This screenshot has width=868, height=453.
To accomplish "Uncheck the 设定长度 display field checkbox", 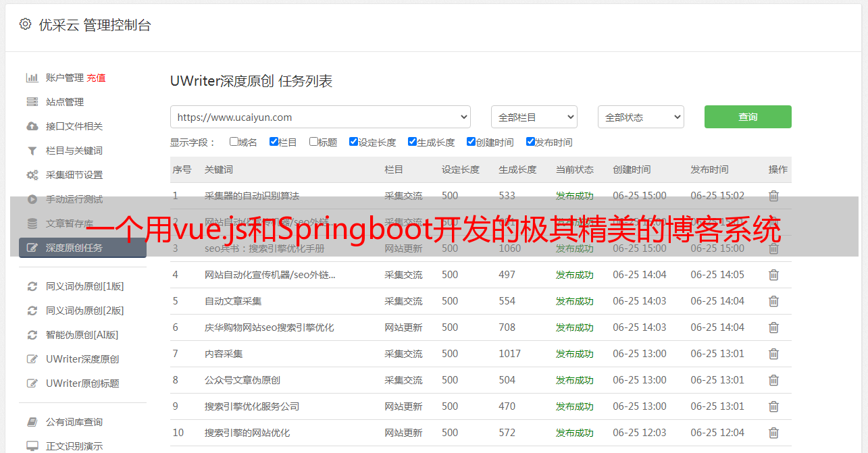I will [x=353, y=142].
